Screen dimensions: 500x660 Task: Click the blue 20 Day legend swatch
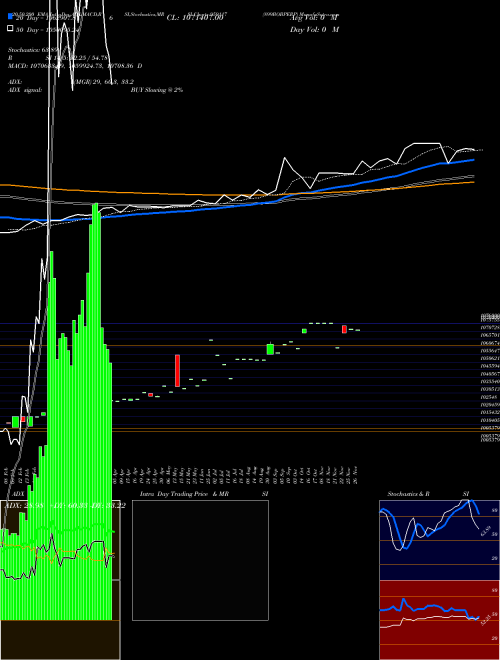coord(11,17)
